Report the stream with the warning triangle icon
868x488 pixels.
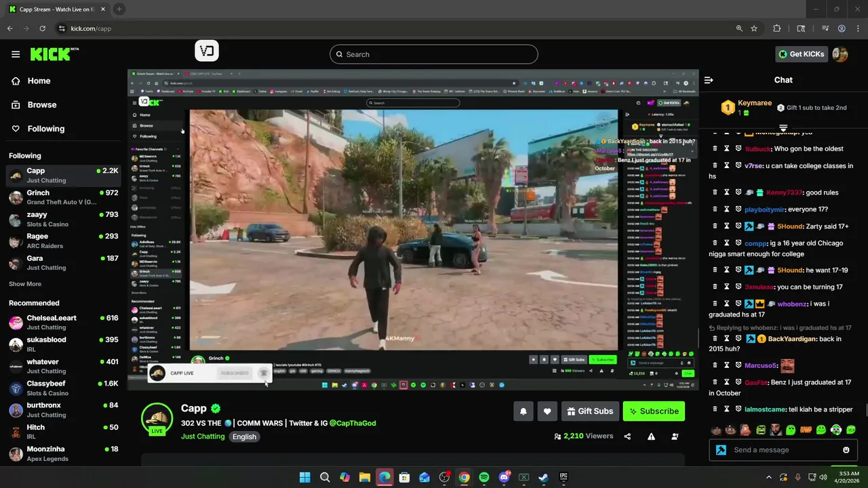point(651,436)
